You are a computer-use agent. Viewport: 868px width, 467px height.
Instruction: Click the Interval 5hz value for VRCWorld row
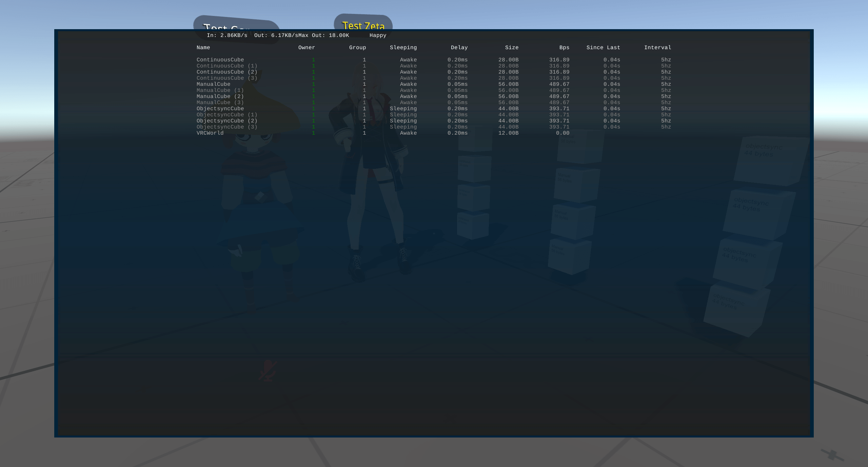[666, 133]
